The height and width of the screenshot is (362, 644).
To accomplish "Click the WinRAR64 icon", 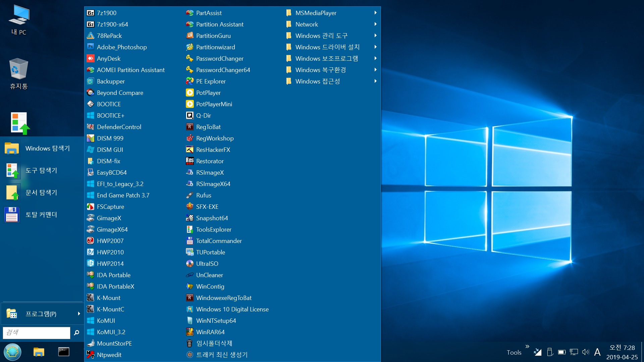I will click(190, 332).
